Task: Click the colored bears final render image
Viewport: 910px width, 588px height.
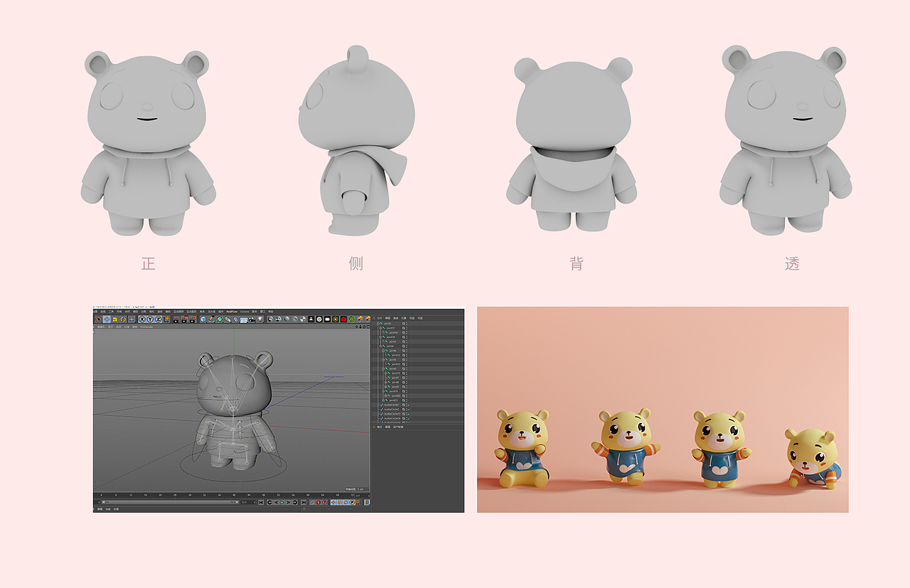Action: coord(663,410)
